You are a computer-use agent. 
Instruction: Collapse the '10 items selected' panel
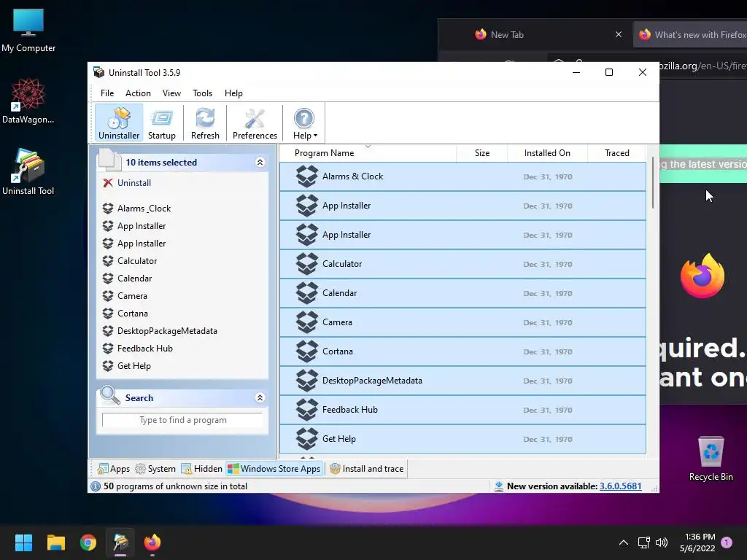260,163
